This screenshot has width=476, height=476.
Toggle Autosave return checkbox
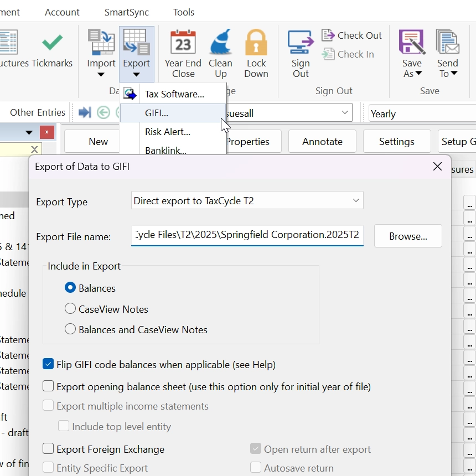256,468
